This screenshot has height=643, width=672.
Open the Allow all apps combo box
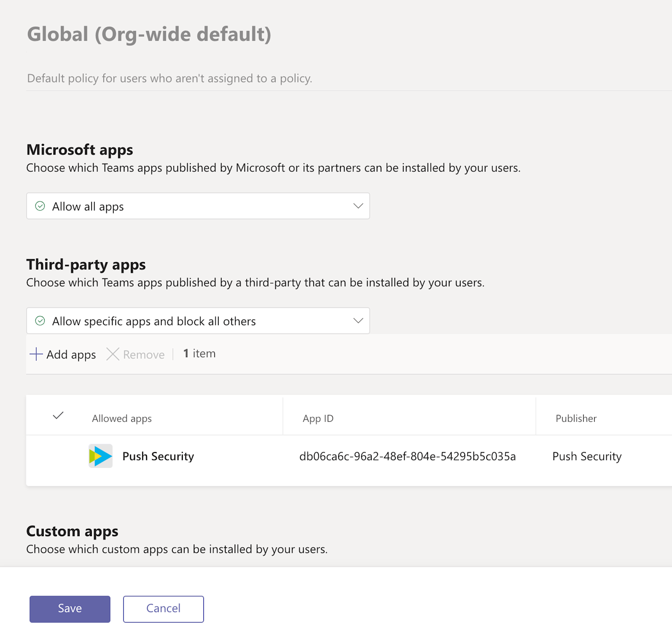point(198,206)
